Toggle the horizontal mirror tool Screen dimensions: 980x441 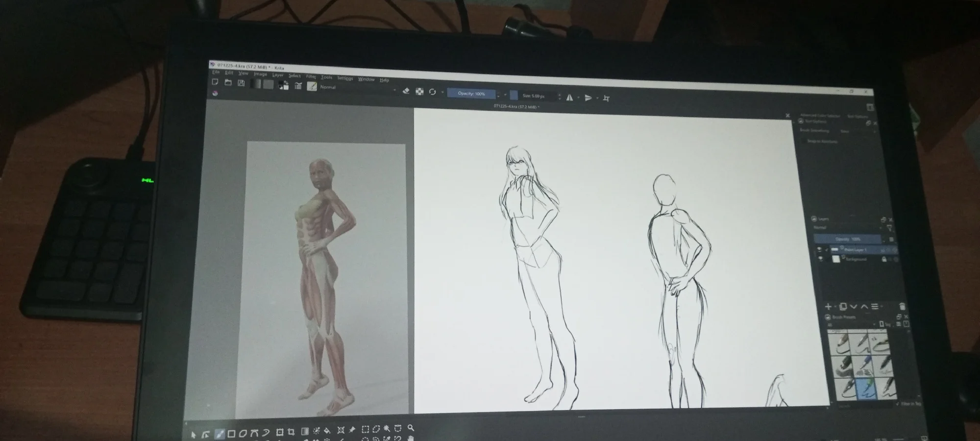click(x=569, y=98)
